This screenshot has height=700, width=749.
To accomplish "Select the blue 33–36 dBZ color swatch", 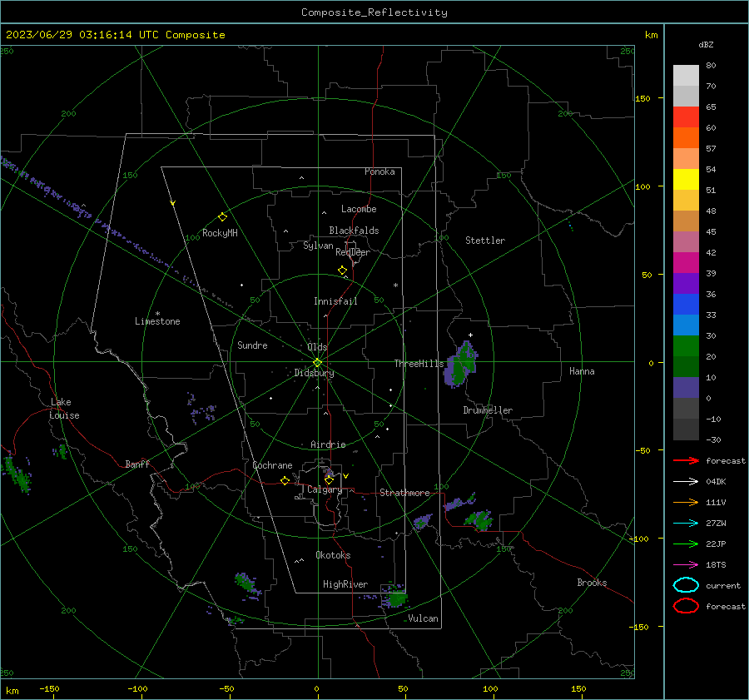I will pyautogui.click(x=686, y=305).
